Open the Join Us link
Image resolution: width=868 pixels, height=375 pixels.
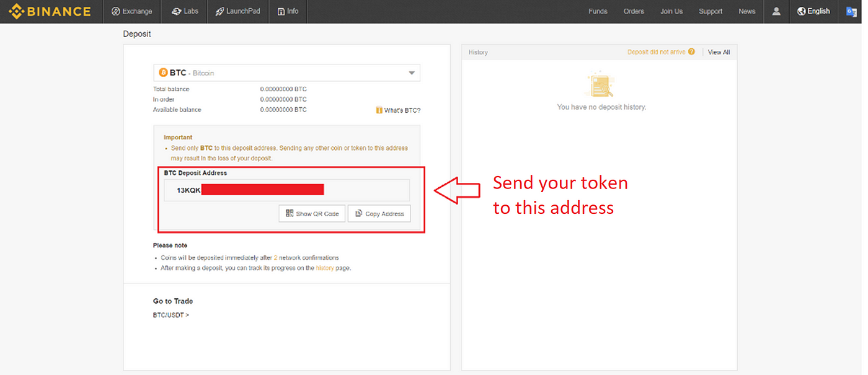coord(671,11)
